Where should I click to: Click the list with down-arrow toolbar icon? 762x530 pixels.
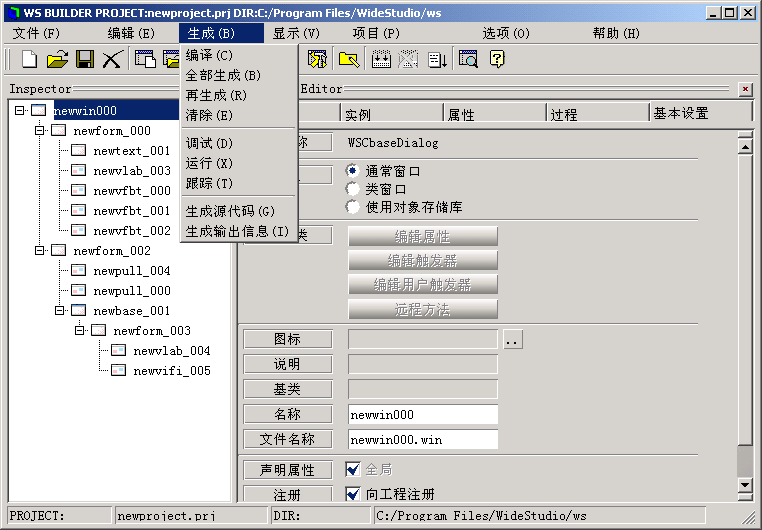point(437,59)
